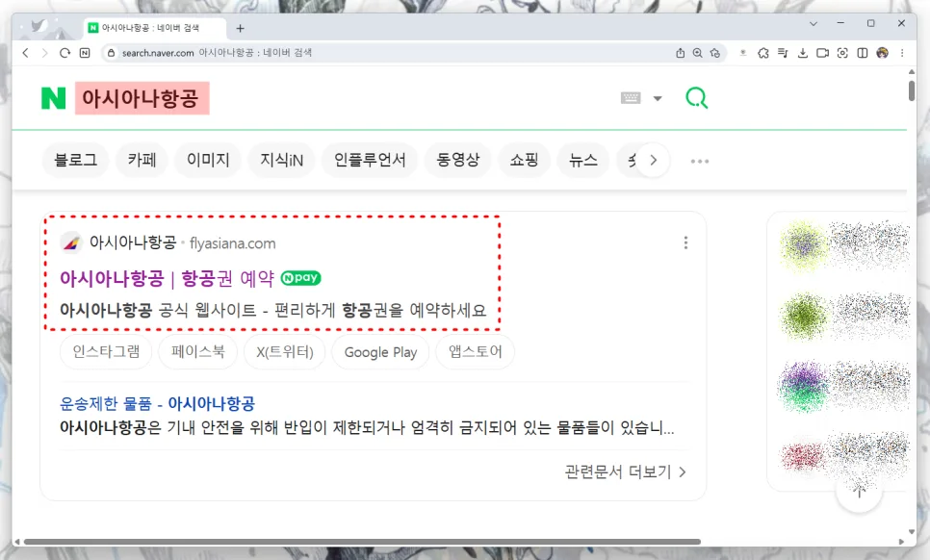Open the red scatter thumbnail
The image size is (930, 560).
(803, 456)
